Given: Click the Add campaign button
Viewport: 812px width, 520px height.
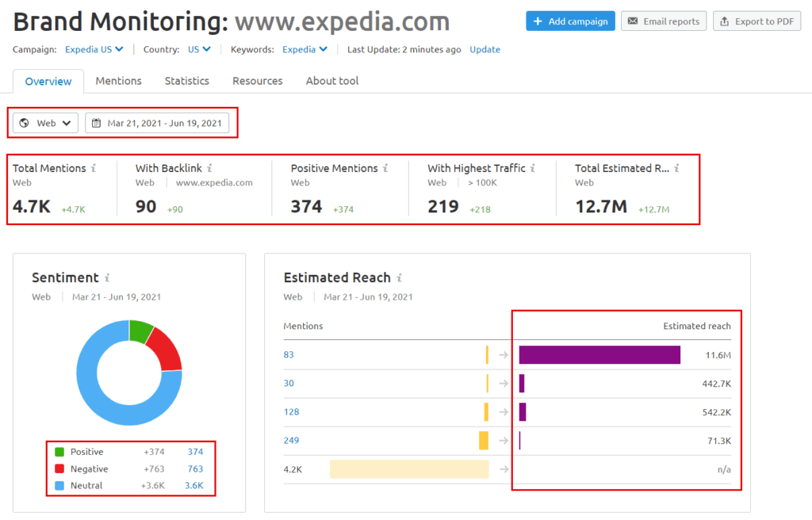Looking at the screenshot, I should [x=570, y=21].
